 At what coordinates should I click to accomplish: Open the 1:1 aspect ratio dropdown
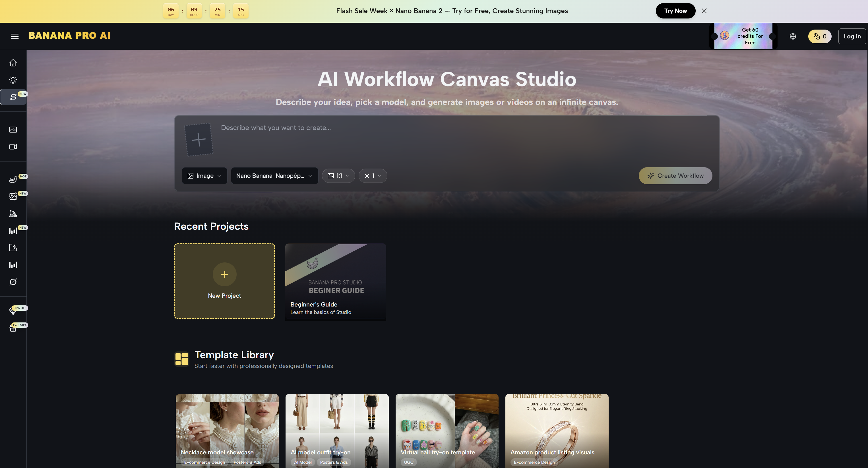[x=338, y=176]
